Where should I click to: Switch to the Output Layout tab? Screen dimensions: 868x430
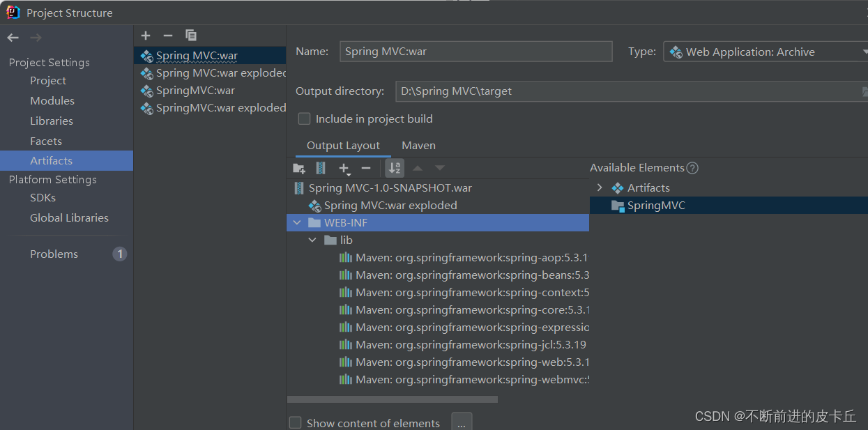[x=343, y=146]
